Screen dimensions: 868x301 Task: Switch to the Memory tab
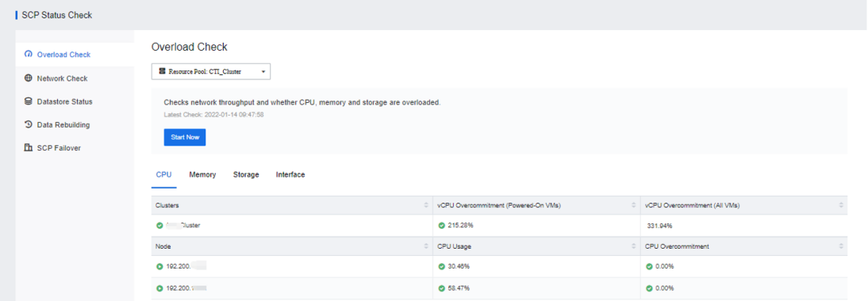(x=202, y=174)
